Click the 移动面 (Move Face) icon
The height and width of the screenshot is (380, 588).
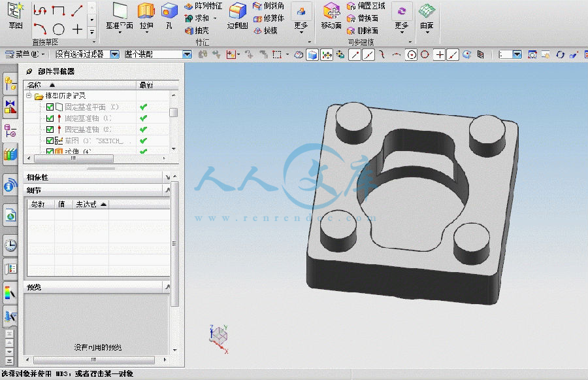tap(331, 11)
